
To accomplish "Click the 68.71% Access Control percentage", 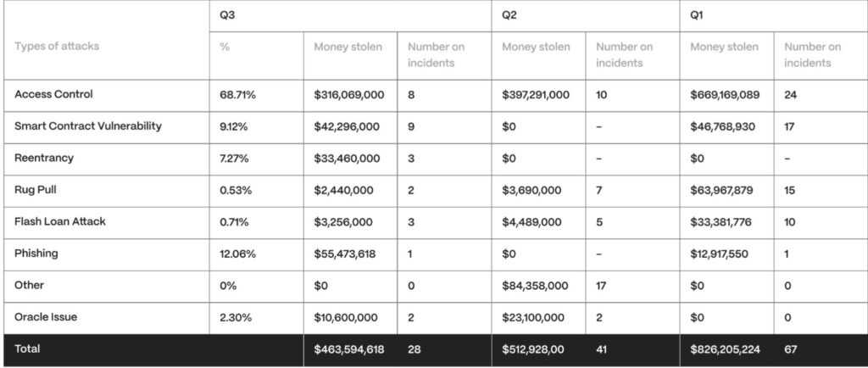I will click(238, 95).
